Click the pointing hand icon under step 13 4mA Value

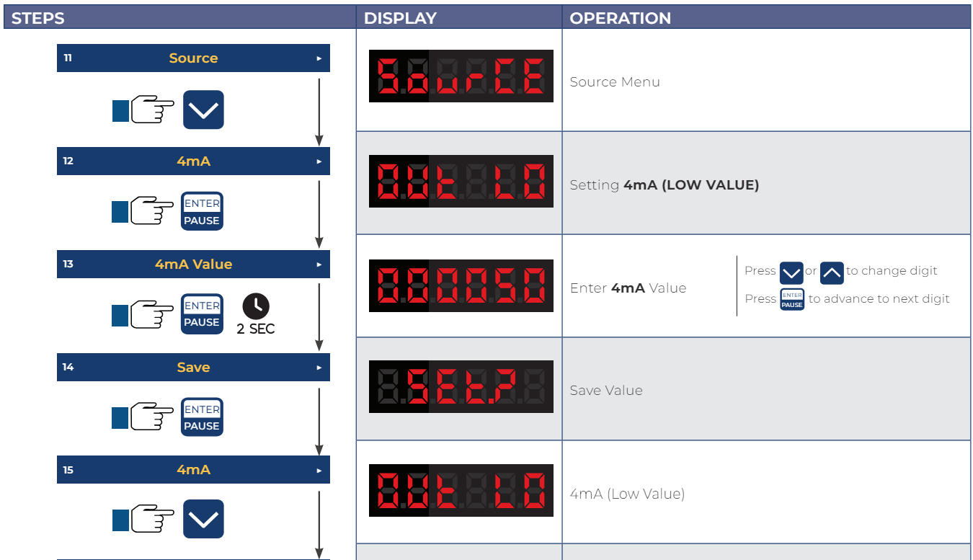click(143, 315)
